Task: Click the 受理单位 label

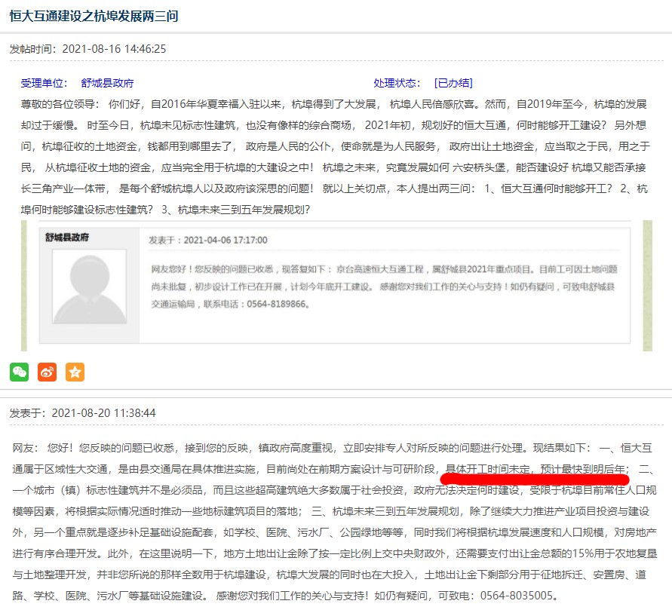Action: point(44,83)
